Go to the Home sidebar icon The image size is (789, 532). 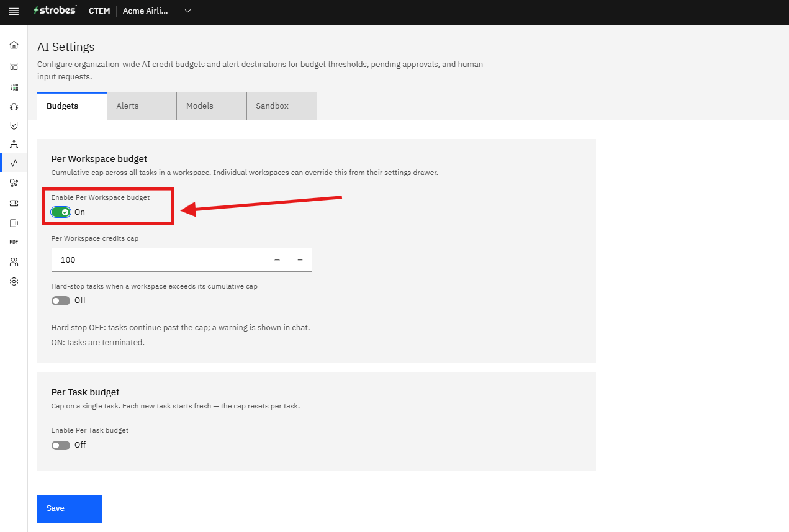point(14,45)
